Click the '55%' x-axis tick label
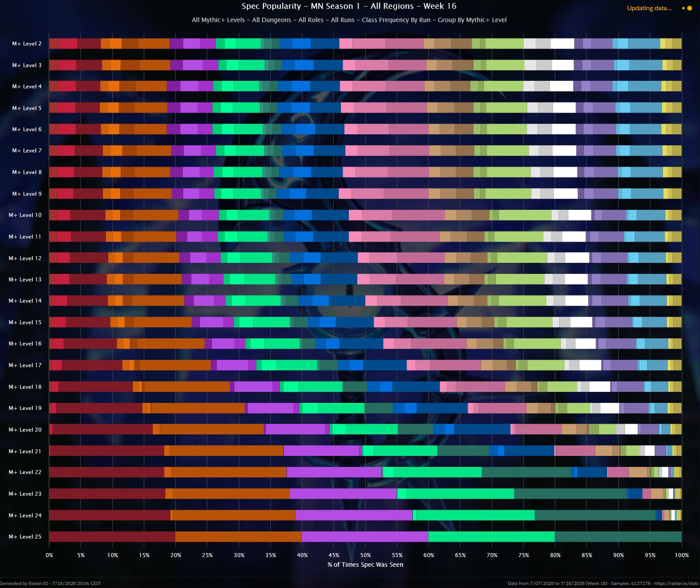 pyautogui.click(x=397, y=555)
